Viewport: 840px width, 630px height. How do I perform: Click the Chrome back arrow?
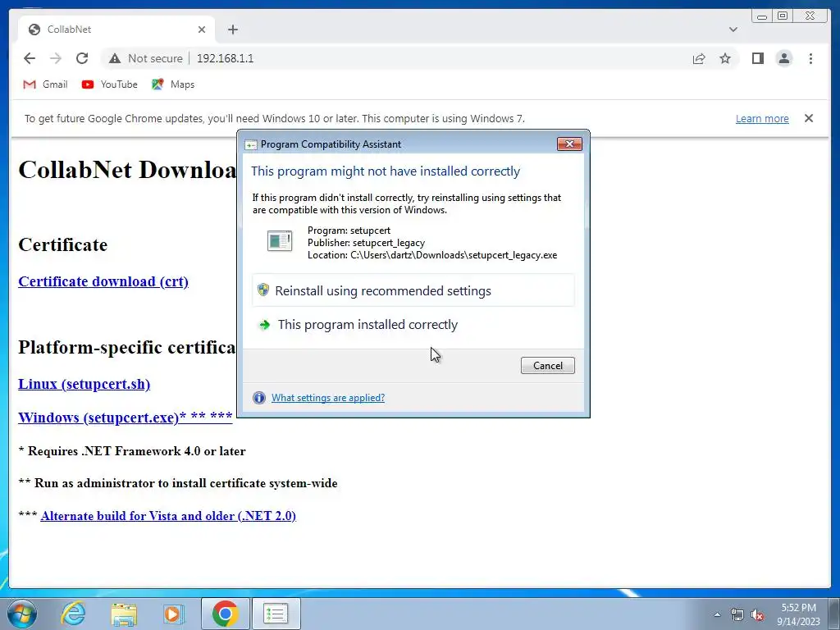pyautogui.click(x=30, y=58)
